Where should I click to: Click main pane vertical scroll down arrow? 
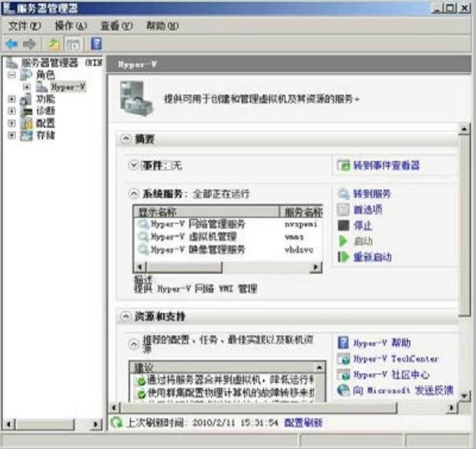click(464, 396)
